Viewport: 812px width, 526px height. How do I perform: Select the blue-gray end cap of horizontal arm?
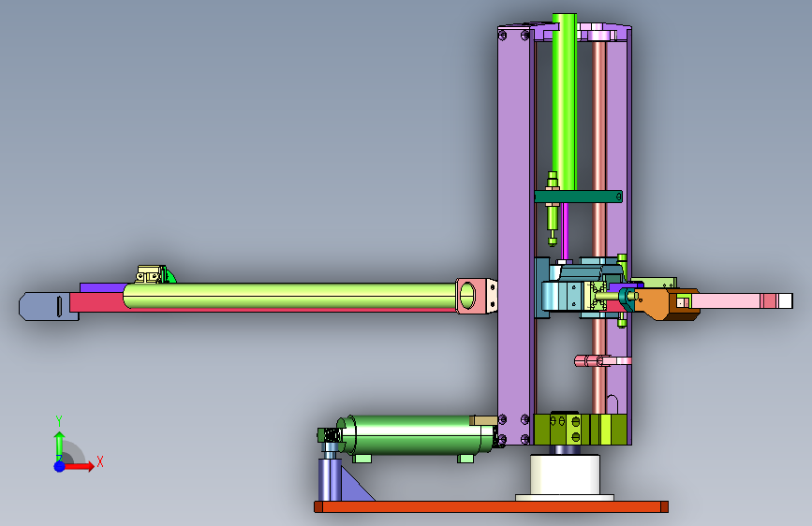[x=50, y=306]
